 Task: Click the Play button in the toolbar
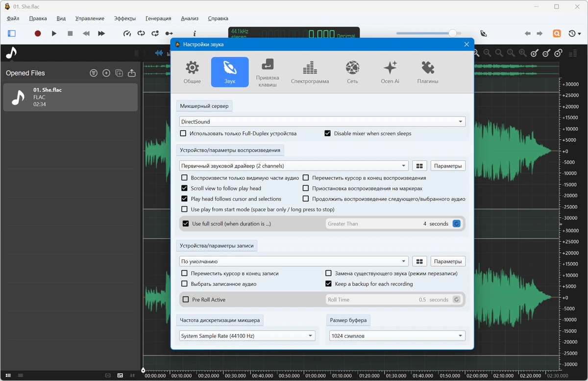54,33
